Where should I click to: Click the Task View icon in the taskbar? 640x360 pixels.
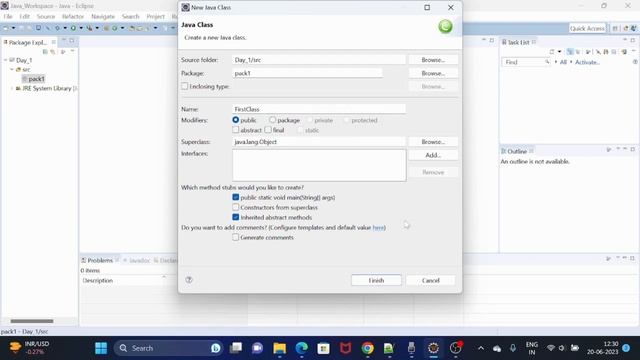[236, 348]
